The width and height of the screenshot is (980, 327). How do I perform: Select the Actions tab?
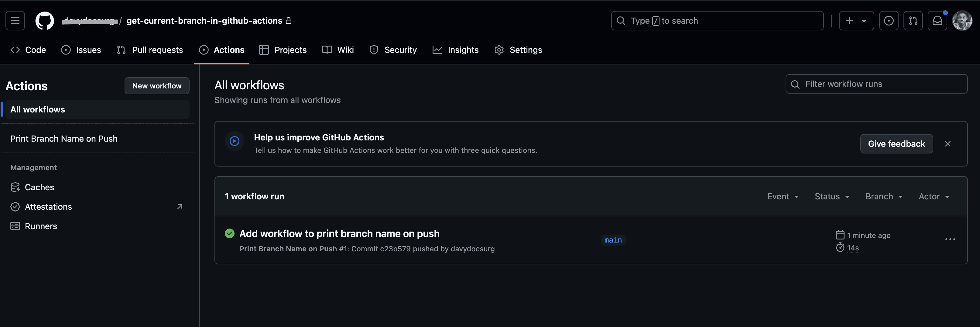pyautogui.click(x=222, y=50)
